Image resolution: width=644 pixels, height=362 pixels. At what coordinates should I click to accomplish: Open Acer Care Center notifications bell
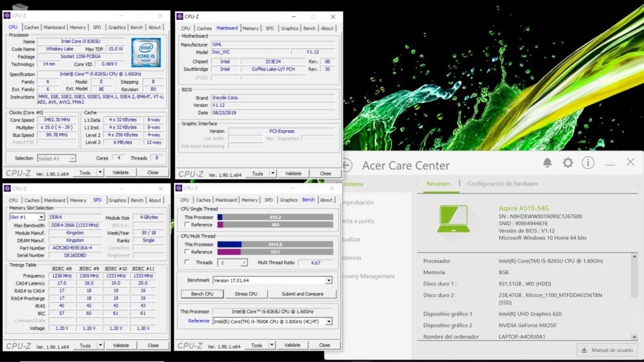tap(547, 163)
